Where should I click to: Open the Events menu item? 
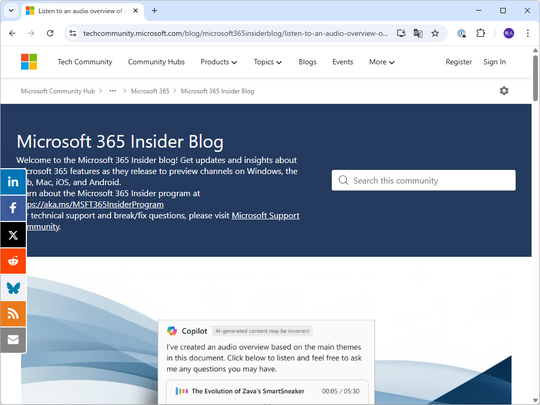coord(343,62)
